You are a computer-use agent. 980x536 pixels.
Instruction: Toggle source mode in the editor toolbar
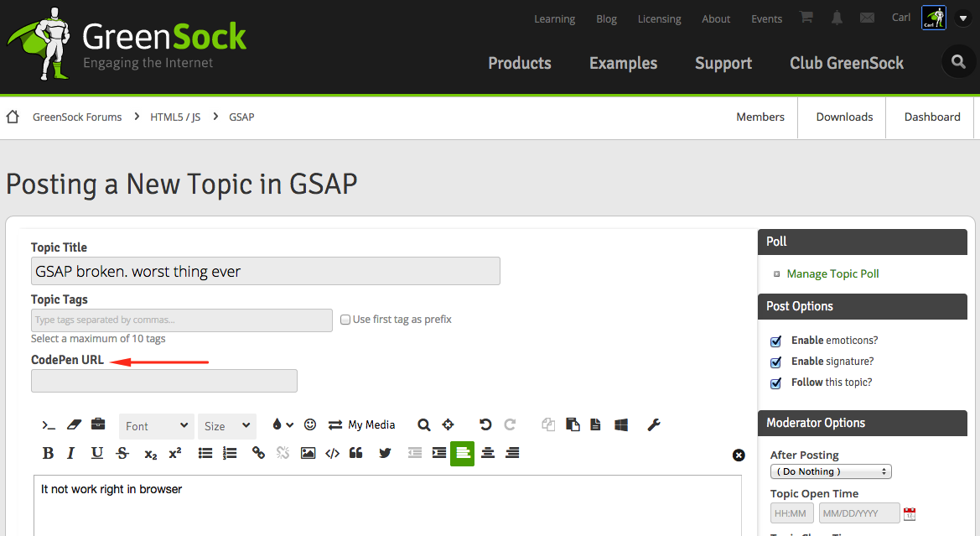coord(49,425)
